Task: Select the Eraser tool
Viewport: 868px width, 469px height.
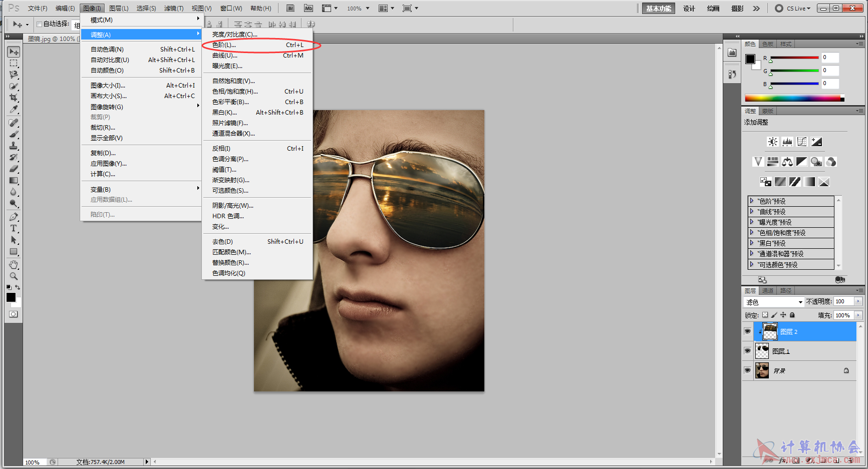Action: coord(14,169)
